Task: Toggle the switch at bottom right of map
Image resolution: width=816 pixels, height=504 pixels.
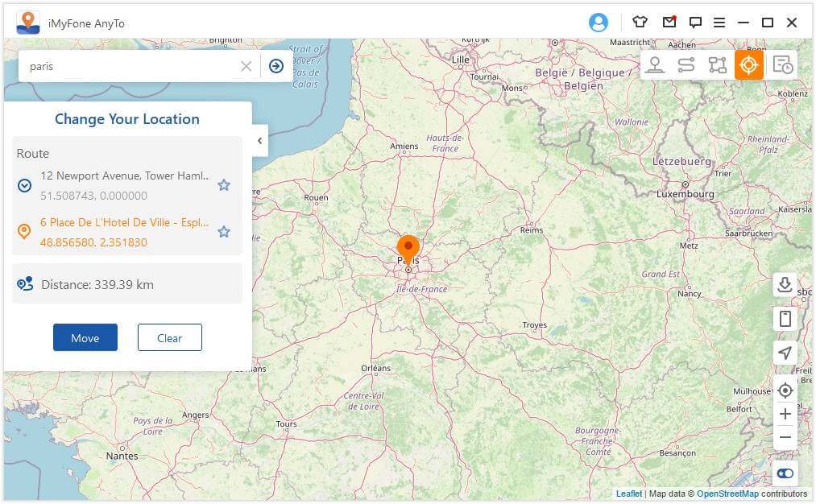Action: click(785, 473)
